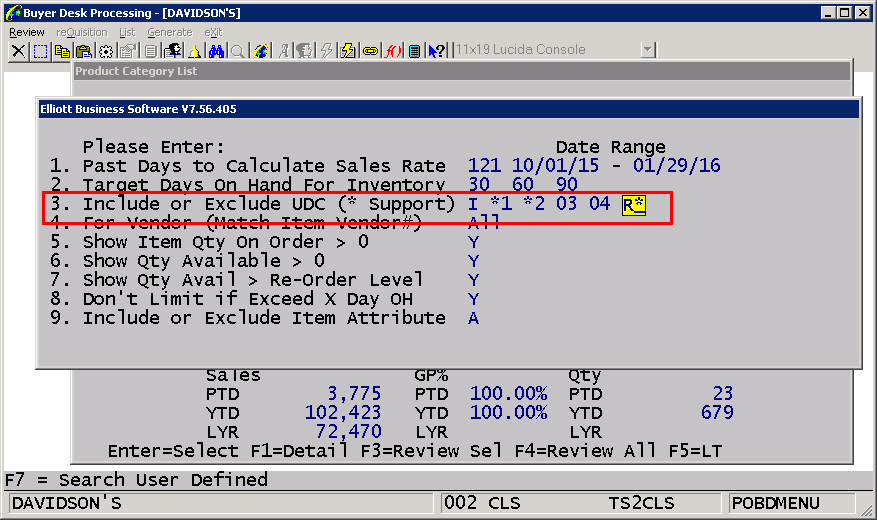Open the Review menu
This screenshot has height=520, width=877.
pyautogui.click(x=26, y=32)
